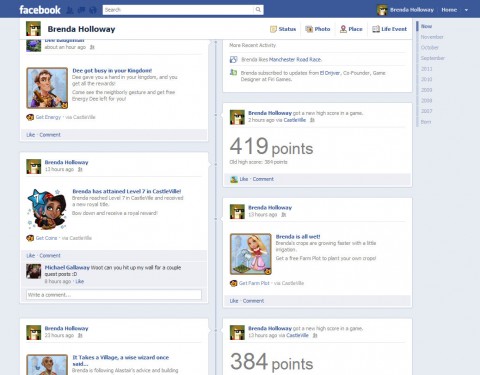Screen dimensions: 480x375
Task: Jump to Born in the timeline
Action: pos(426,122)
